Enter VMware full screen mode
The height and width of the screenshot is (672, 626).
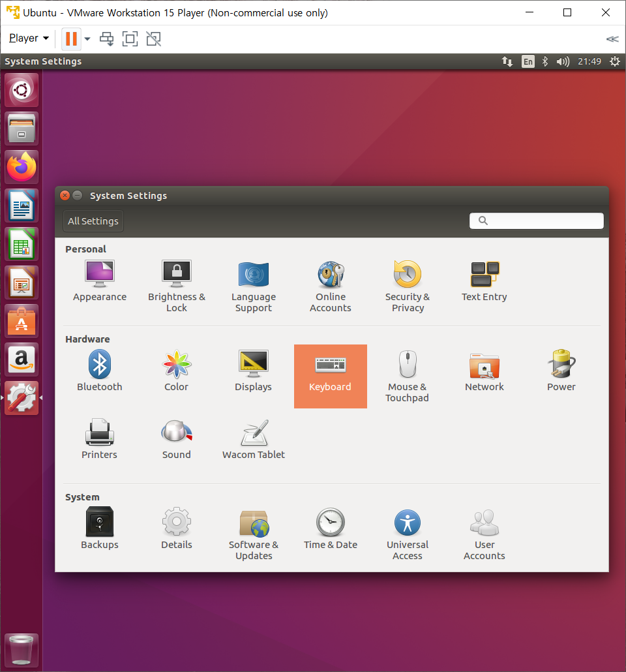click(x=130, y=38)
